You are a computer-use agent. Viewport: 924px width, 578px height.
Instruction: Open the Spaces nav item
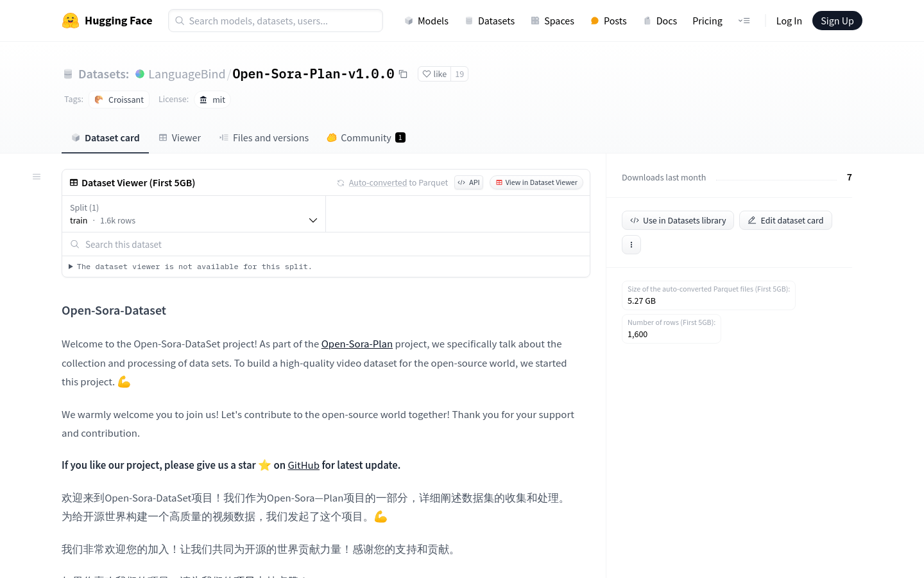[x=552, y=21]
